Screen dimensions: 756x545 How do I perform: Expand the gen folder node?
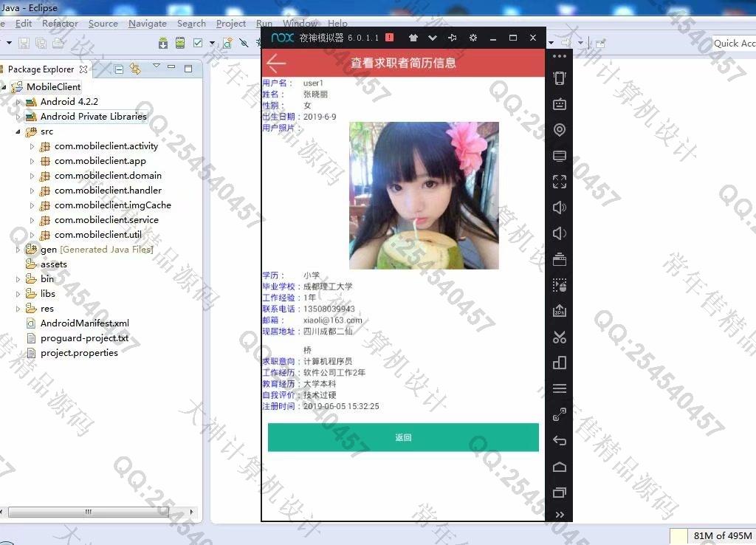pos(18,250)
